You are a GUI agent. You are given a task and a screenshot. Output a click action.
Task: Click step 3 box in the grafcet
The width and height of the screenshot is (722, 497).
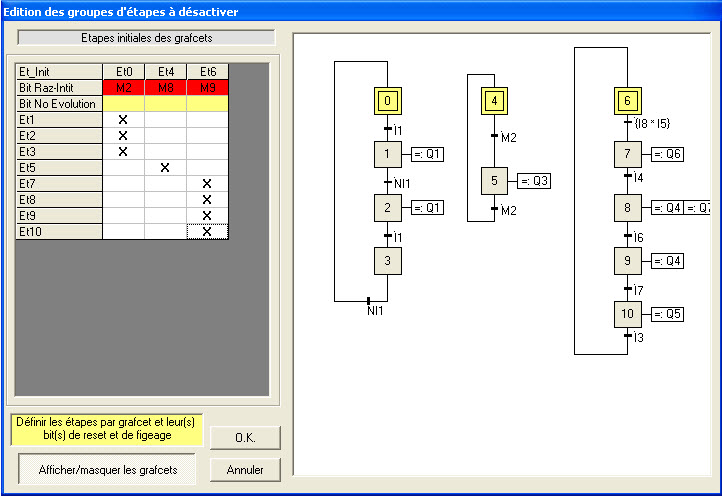pyautogui.click(x=388, y=261)
